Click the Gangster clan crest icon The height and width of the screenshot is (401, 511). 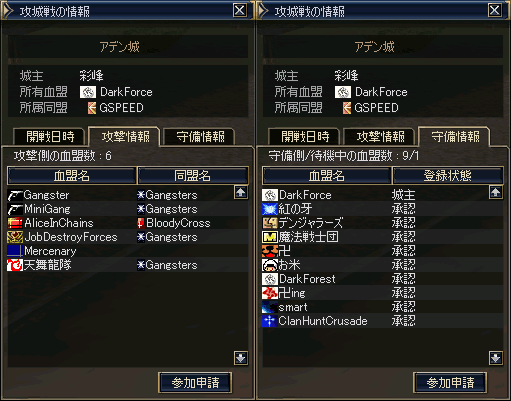[15, 195]
